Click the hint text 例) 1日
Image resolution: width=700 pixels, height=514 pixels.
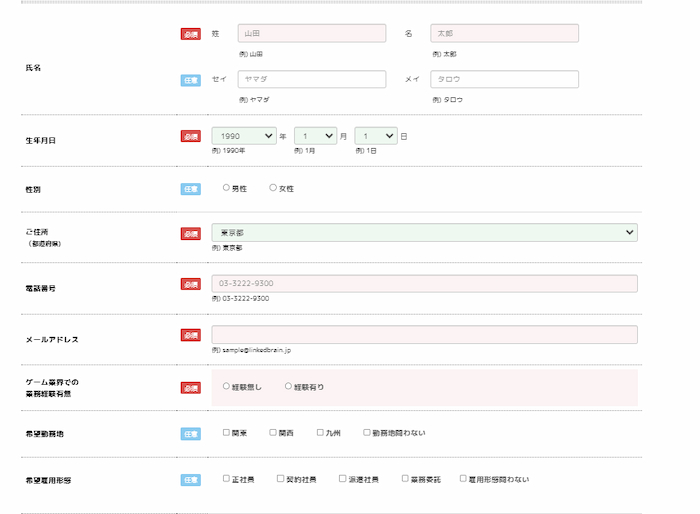pos(366,151)
